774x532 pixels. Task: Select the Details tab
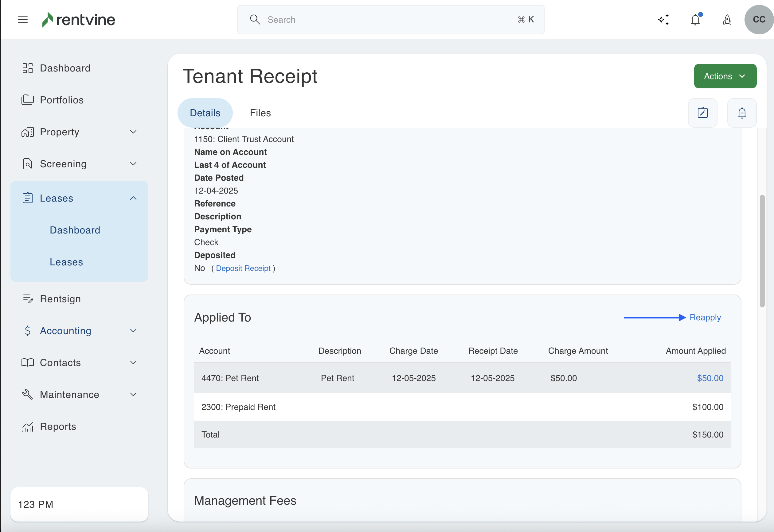tap(205, 113)
